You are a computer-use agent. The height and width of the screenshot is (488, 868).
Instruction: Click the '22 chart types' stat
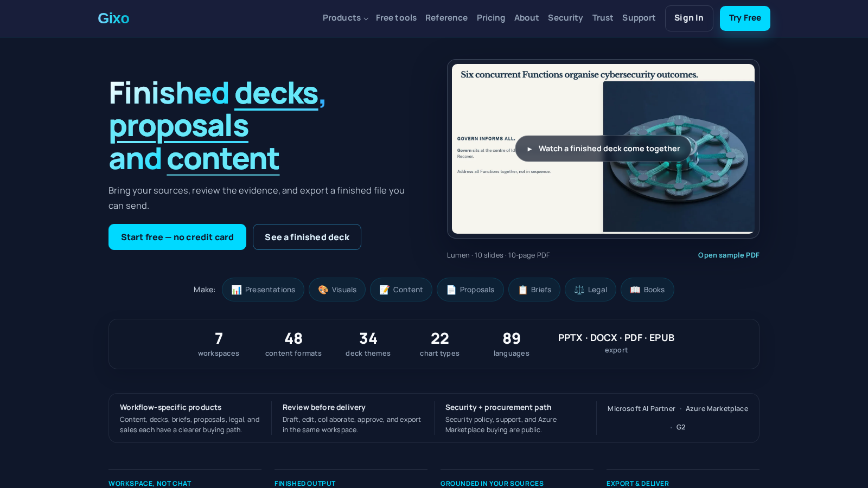[440, 344]
